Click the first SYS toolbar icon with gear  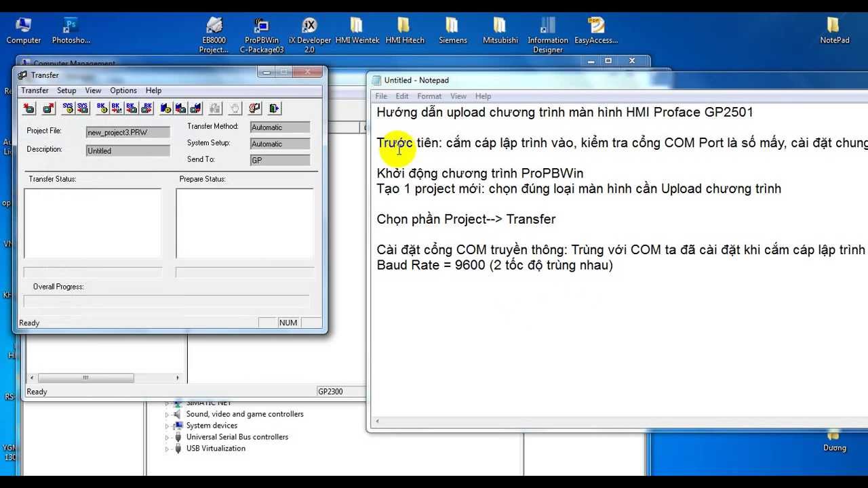tap(68, 108)
